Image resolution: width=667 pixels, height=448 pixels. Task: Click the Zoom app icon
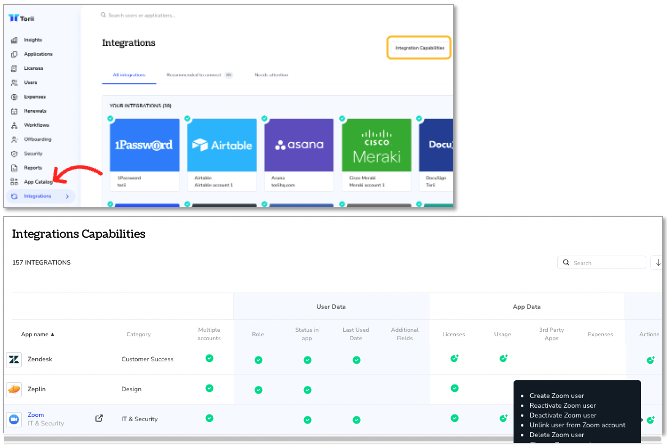pyautogui.click(x=14, y=419)
